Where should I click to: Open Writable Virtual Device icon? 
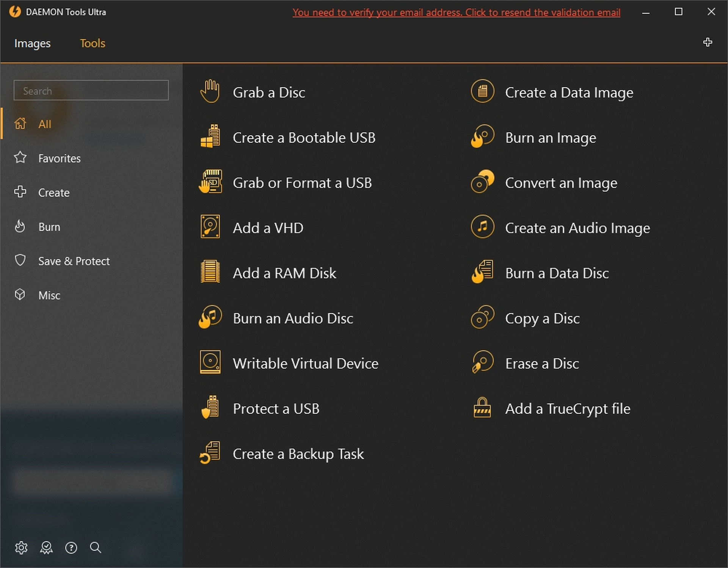point(210,362)
